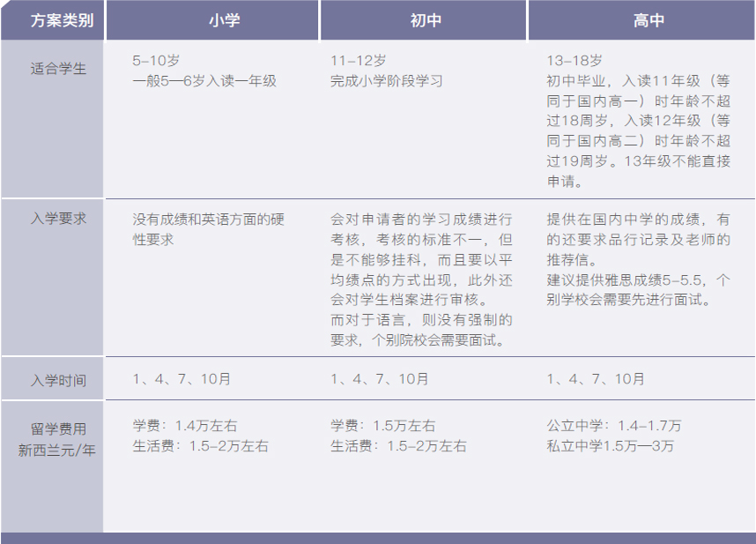Select the 小学 column header
The width and height of the screenshot is (756, 544).
tap(211, 20)
